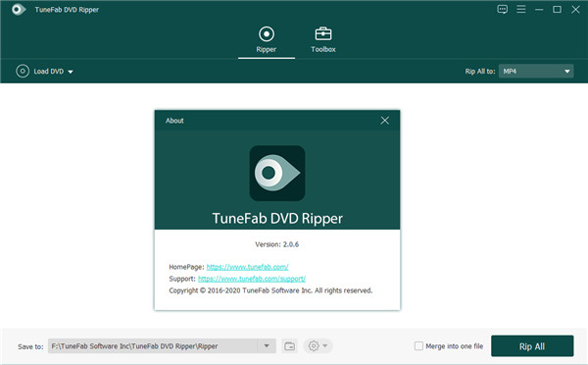Close the About dialog
Screen dimensions: 588x365
pos(385,121)
